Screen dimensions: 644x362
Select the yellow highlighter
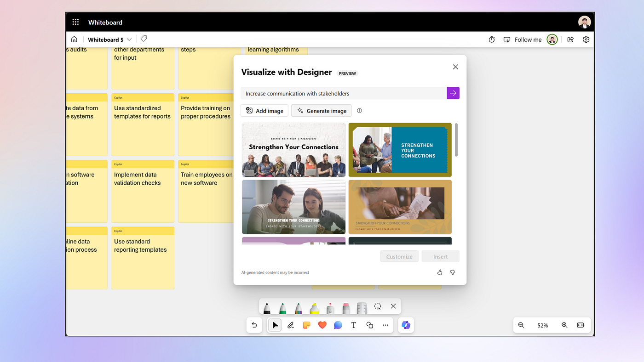(x=314, y=308)
